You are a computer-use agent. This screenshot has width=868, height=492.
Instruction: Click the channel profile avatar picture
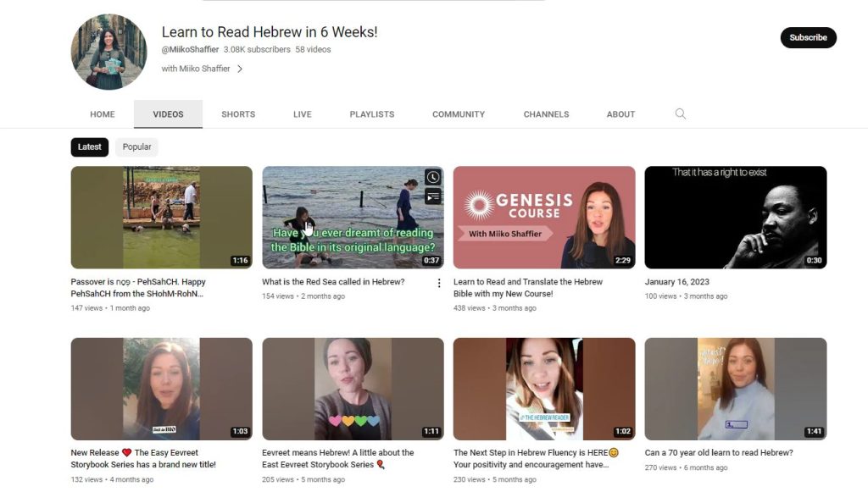[108, 52]
